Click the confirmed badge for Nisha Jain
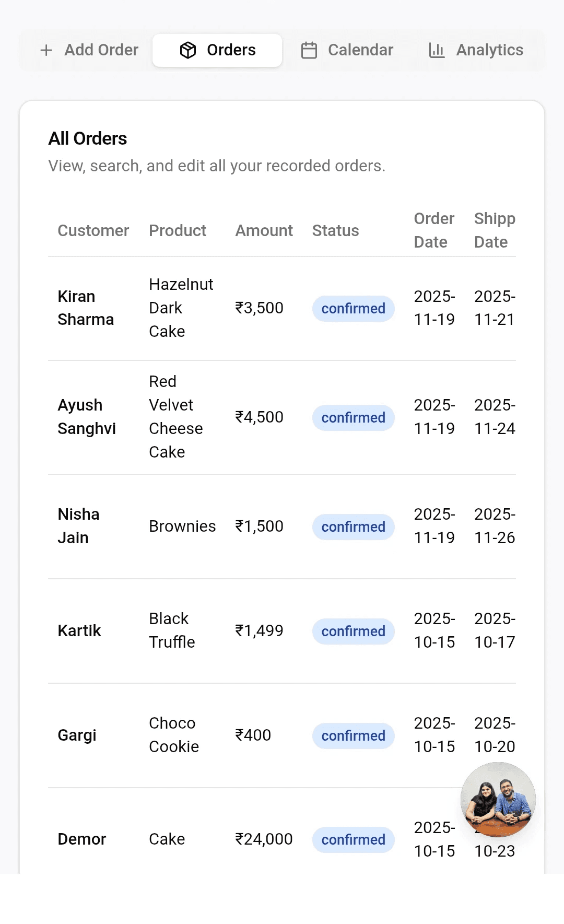The image size is (564, 924). pos(353,527)
